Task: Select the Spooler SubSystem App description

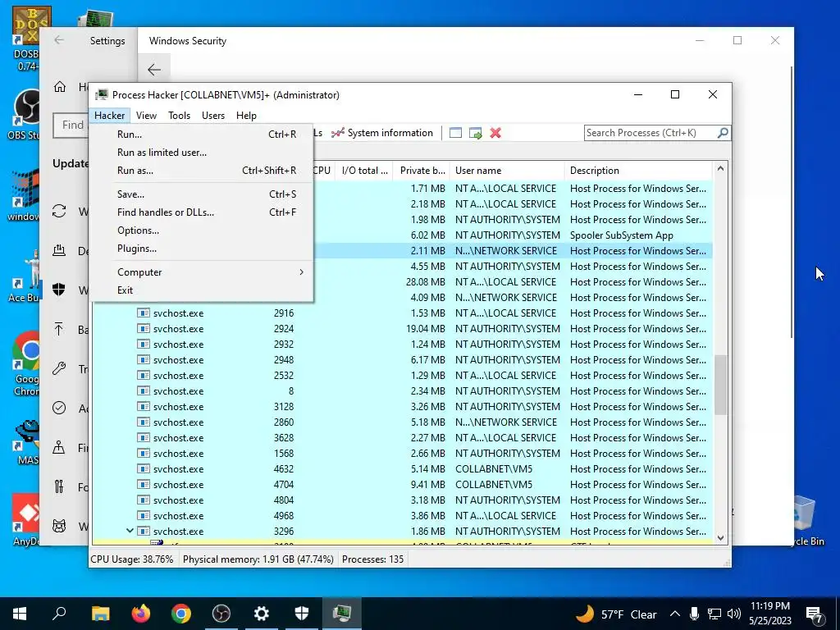Action: (622, 235)
